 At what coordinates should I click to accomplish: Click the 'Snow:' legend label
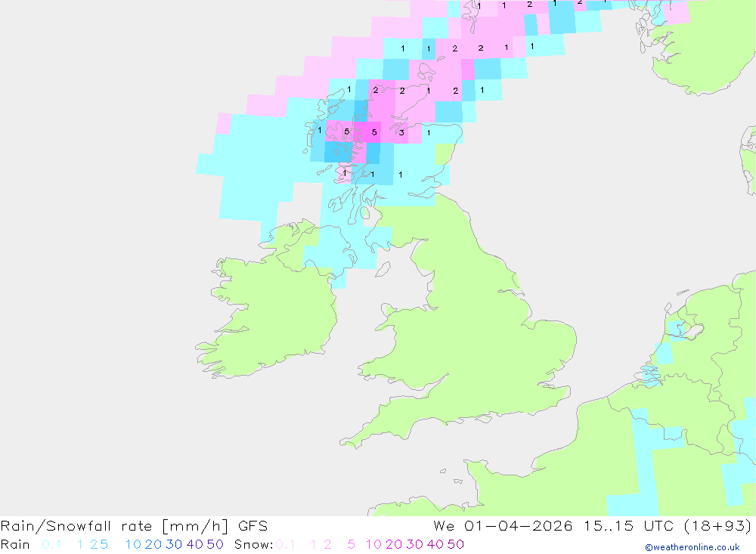pos(253,544)
